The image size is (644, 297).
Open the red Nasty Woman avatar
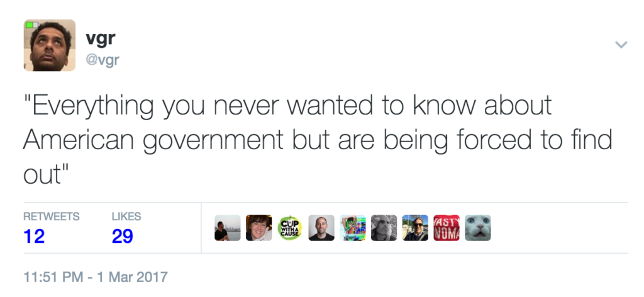click(447, 228)
